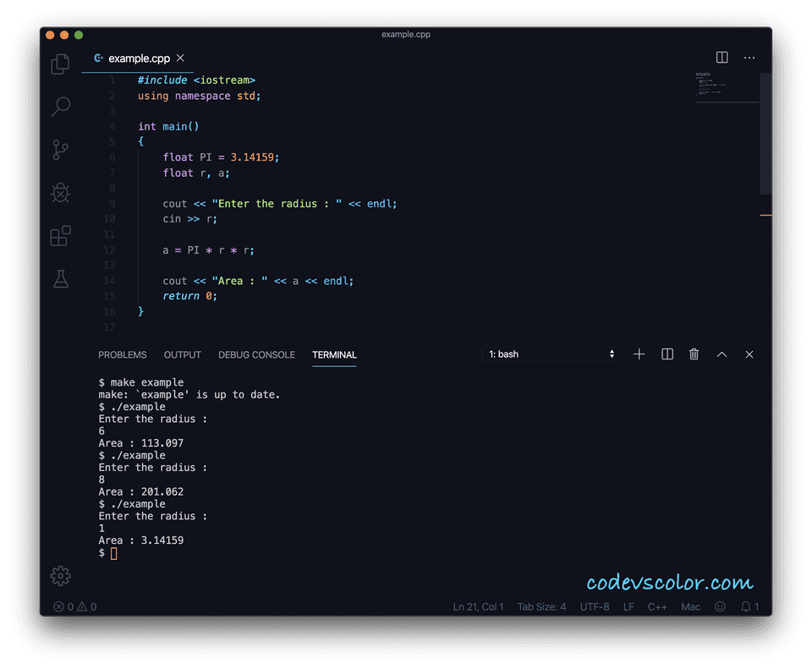
Task: Click the minimap to jump in the file
Action: tap(727, 89)
